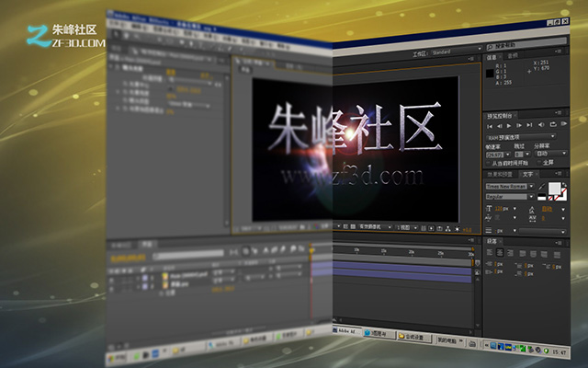Click the +0.0 exposure value
Viewport: 588px width, 368px height.
tap(468, 230)
